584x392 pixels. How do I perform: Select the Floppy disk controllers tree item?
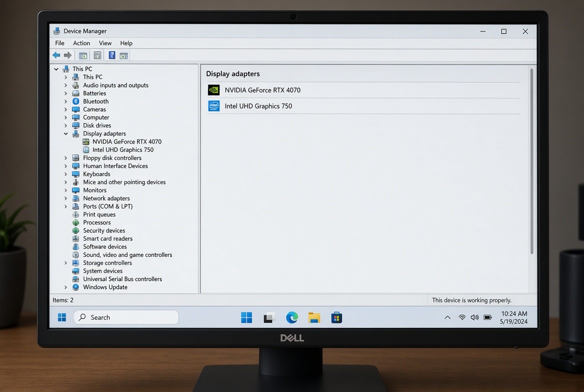pos(112,158)
